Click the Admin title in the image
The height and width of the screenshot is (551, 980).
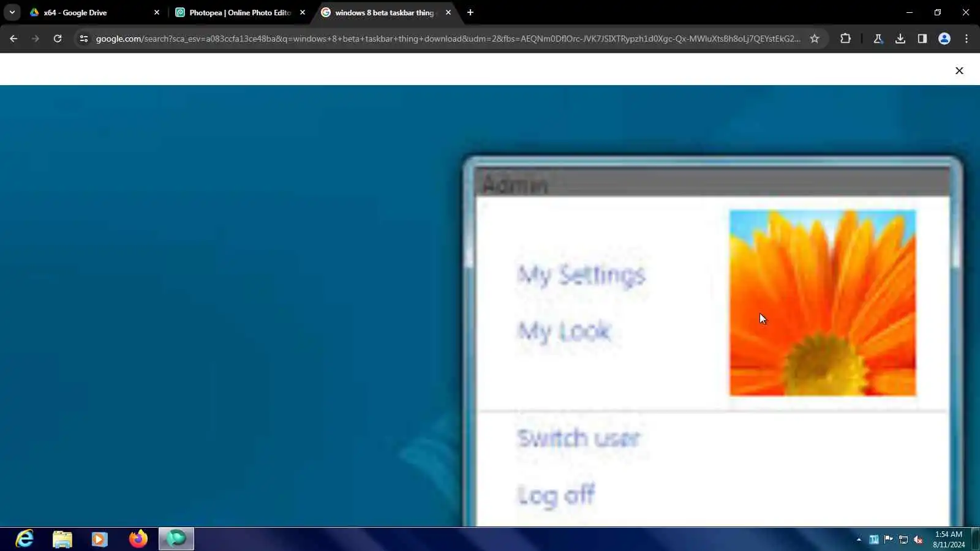pyautogui.click(x=514, y=184)
